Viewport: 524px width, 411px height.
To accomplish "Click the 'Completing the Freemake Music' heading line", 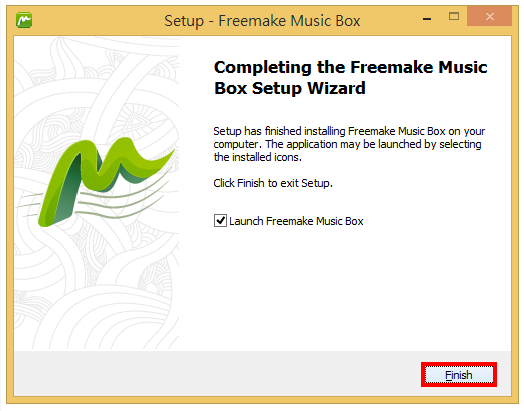I will 351,67.
